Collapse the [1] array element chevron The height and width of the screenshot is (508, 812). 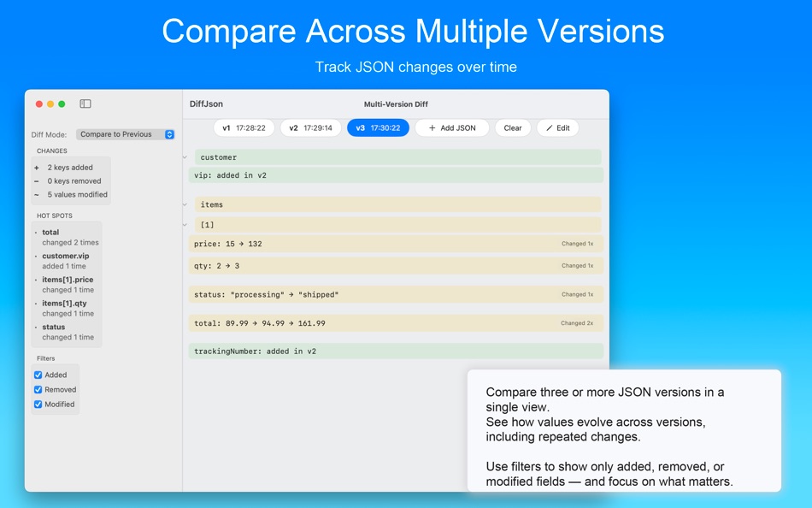(x=185, y=225)
